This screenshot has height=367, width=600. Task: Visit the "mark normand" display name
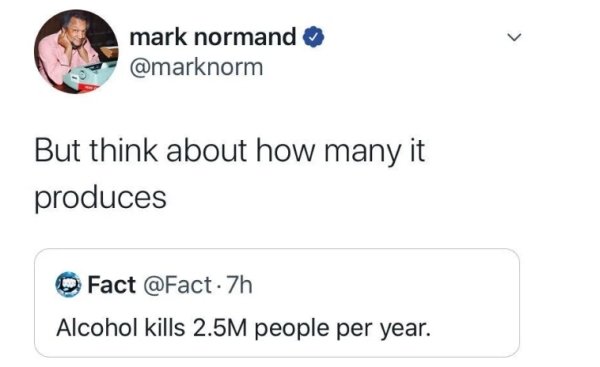coord(212,37)
